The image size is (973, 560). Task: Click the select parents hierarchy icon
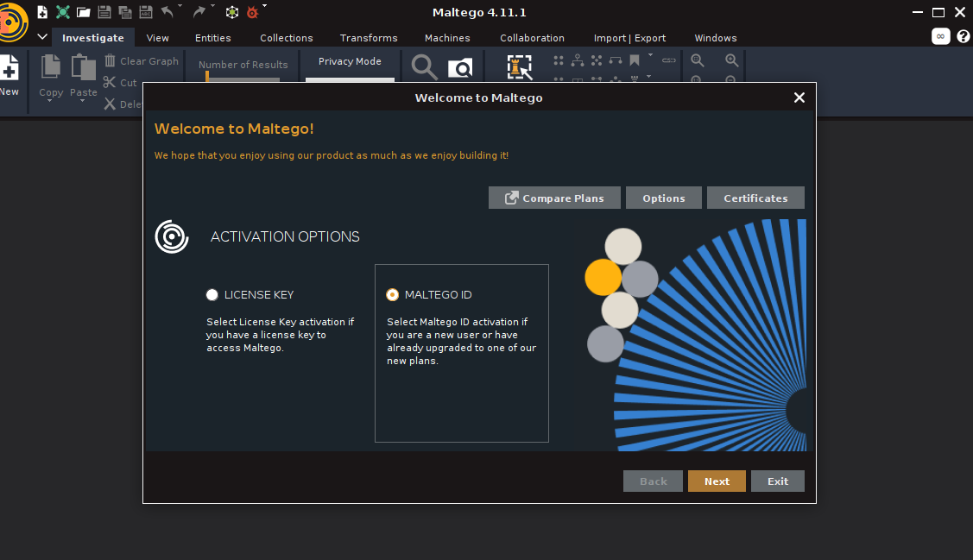577,60
